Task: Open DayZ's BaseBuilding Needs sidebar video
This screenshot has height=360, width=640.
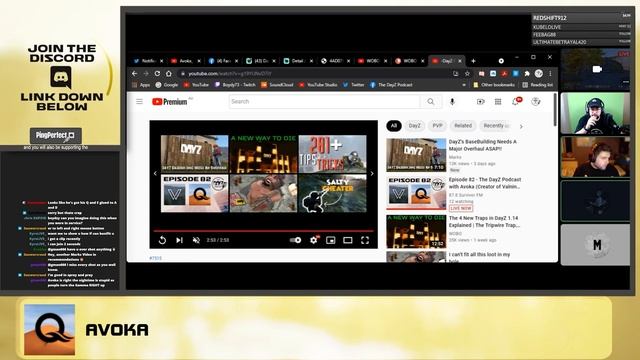Action: pyautogui.click(x=454, y=155)
